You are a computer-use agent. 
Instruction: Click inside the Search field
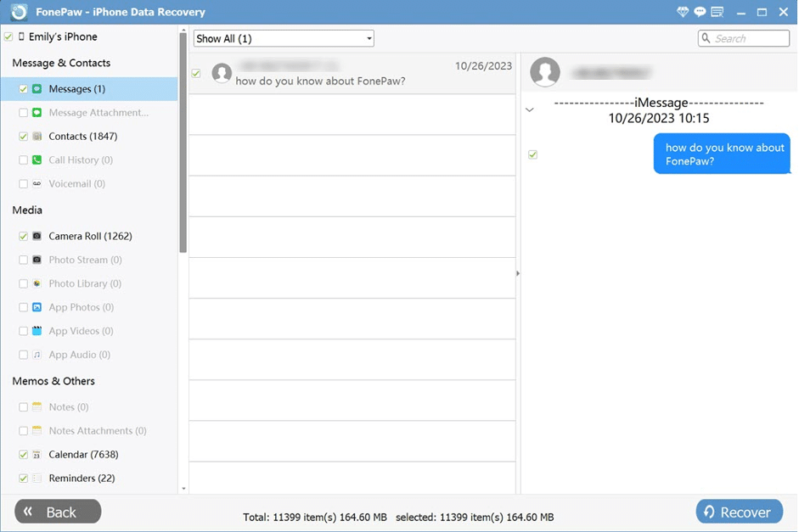pyautogui.click(x=747, y=38)
